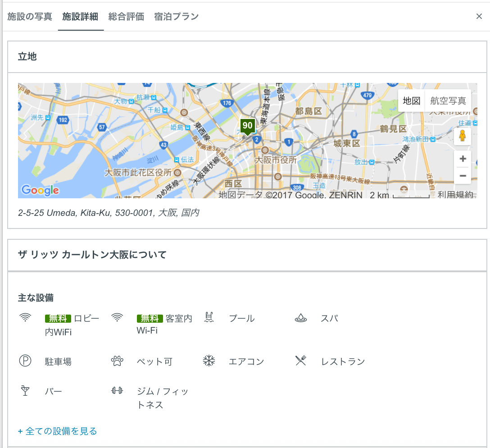Zoom in the map with plus button
Image resolution: width=490 pixels, height=448 pixels.
[463, 159]
